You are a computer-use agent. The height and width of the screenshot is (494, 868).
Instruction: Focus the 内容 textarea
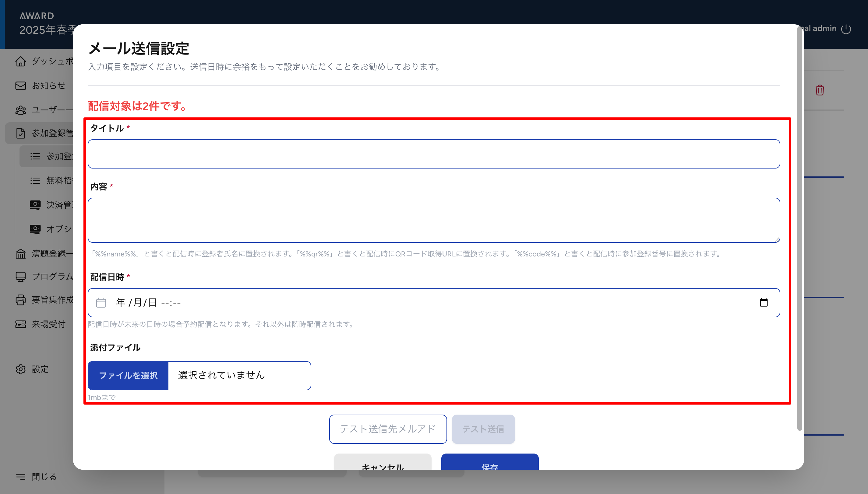433,220
